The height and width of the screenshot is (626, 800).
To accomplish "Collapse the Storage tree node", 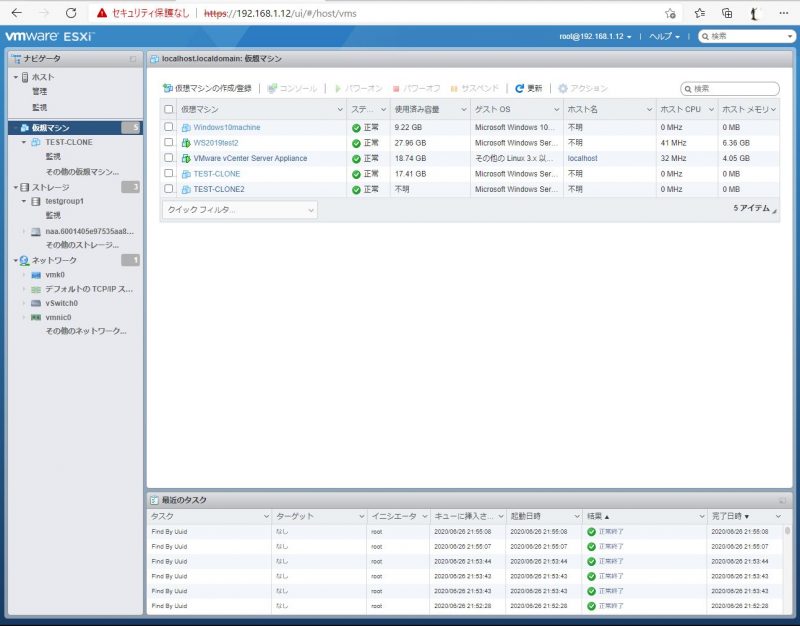I will click(x=16, y=188).
